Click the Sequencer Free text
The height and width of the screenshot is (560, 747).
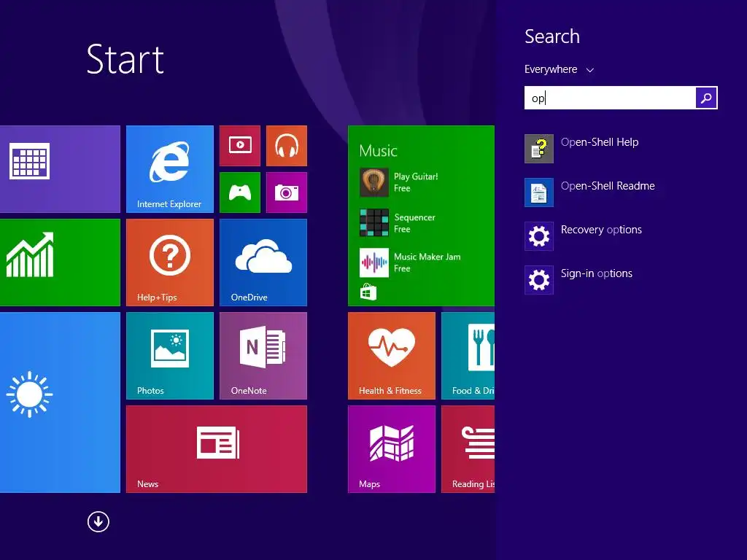point(414,223)
